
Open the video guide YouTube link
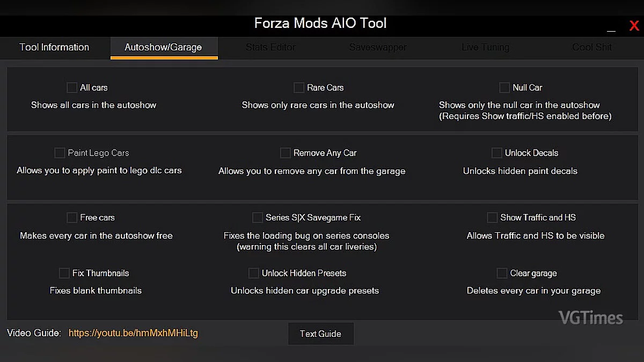click(x=133, y=333)
